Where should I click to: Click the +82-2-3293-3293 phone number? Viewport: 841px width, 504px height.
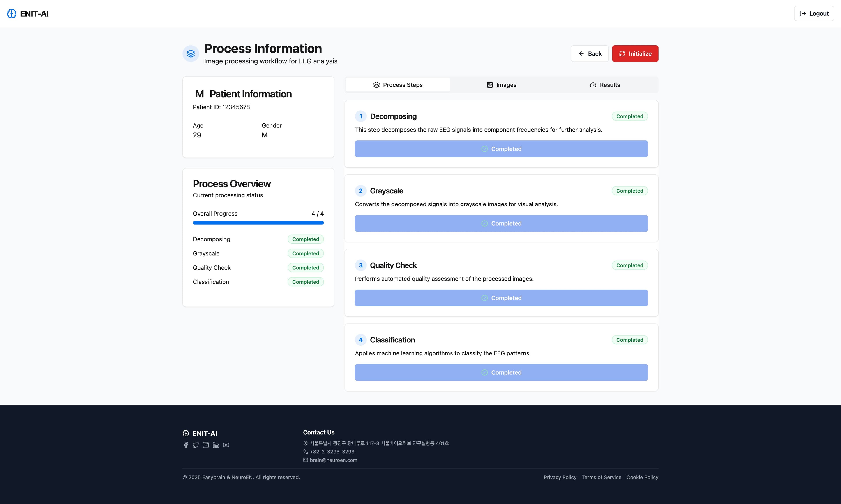click(332, 452)
